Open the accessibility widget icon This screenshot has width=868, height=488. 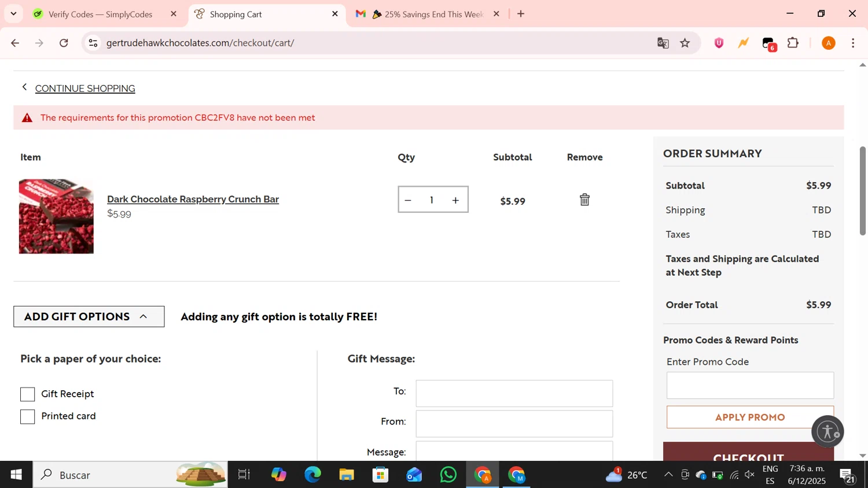click(827, 431)
